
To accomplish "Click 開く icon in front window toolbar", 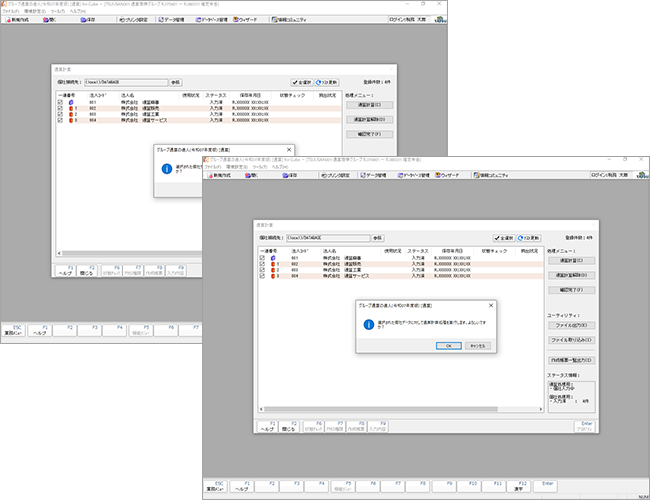I will (x=247, y=176).
